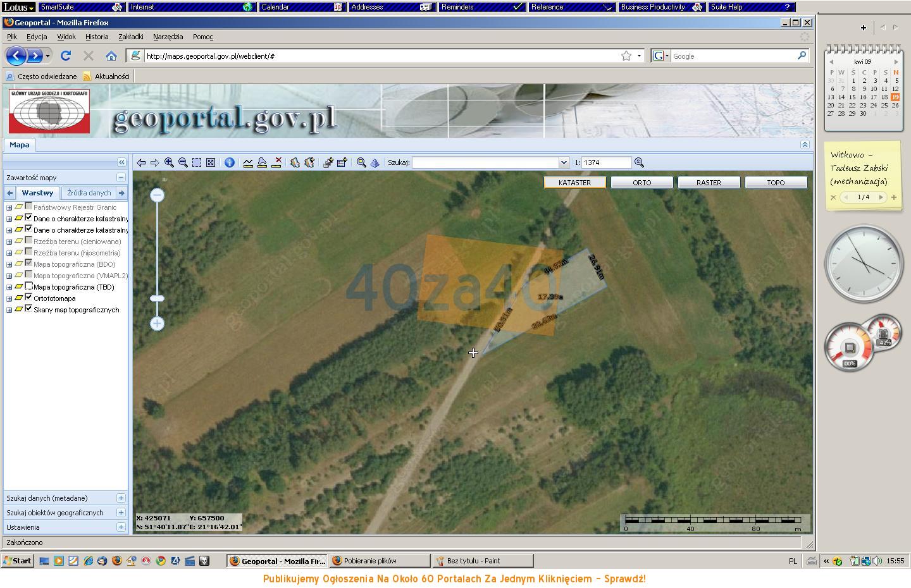This screenshot has height=588, width=911.
Task: Reload the page in Firefox
Action: 65,56
